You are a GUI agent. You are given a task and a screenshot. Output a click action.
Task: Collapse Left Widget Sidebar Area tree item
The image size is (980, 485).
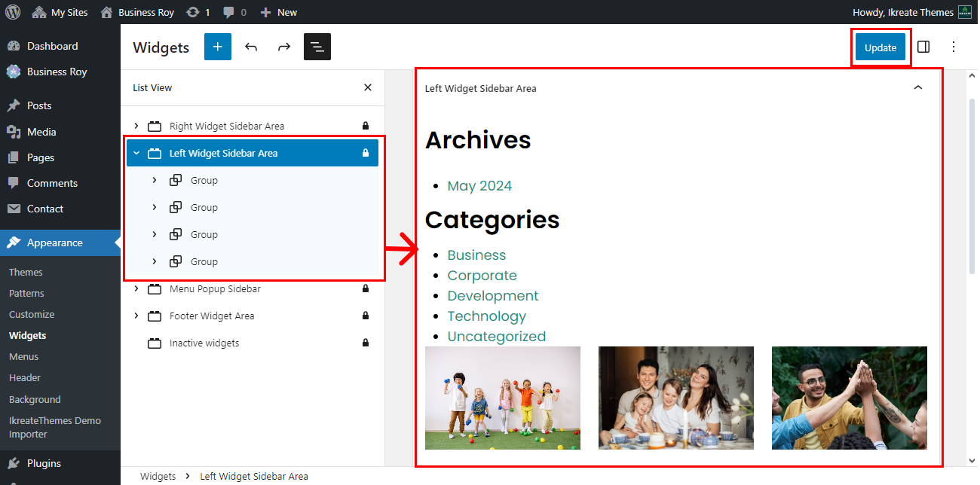pyautogui.click(x=136, y=153)
